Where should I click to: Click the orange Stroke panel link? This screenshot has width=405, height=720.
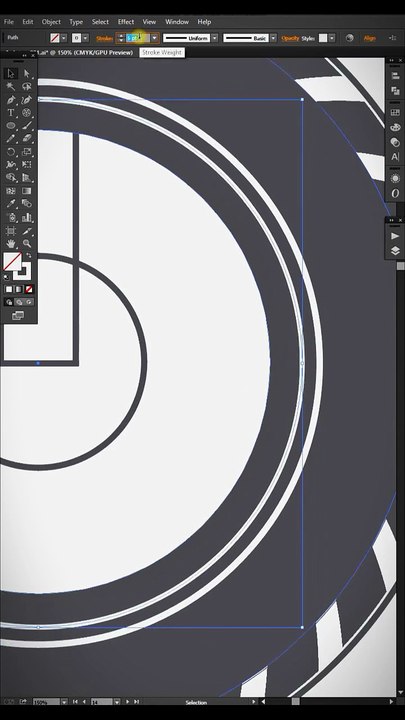104,39
